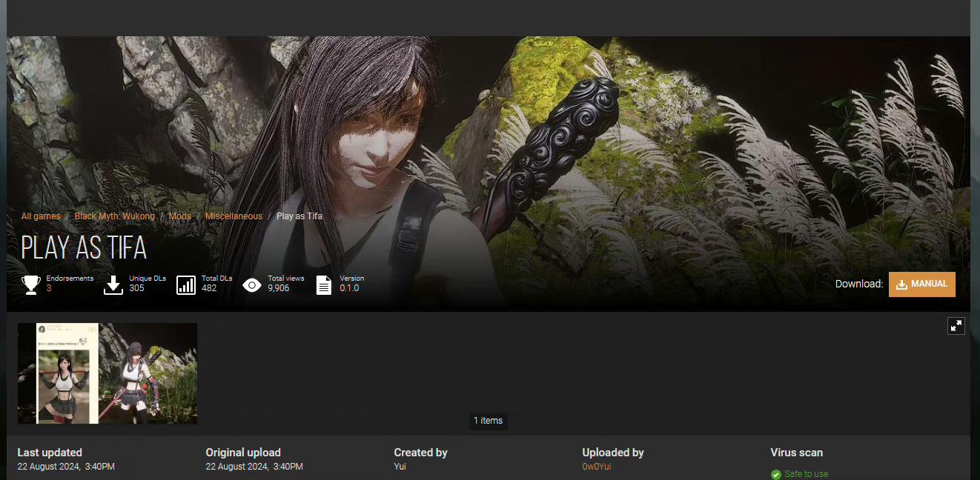Viewport: 980px width, 480px height.
Task: Click the Endorsements trophy icon
Action: pyautogui.click(x=31, y=284)
